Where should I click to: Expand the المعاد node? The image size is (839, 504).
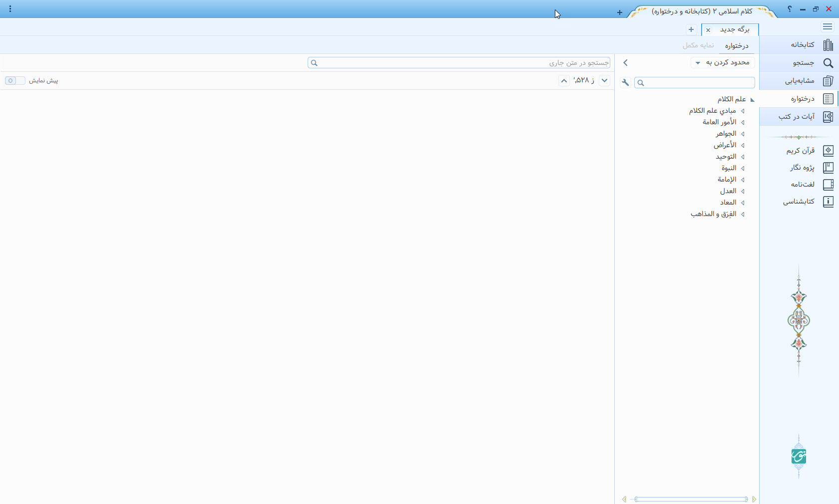coord(743,203)
